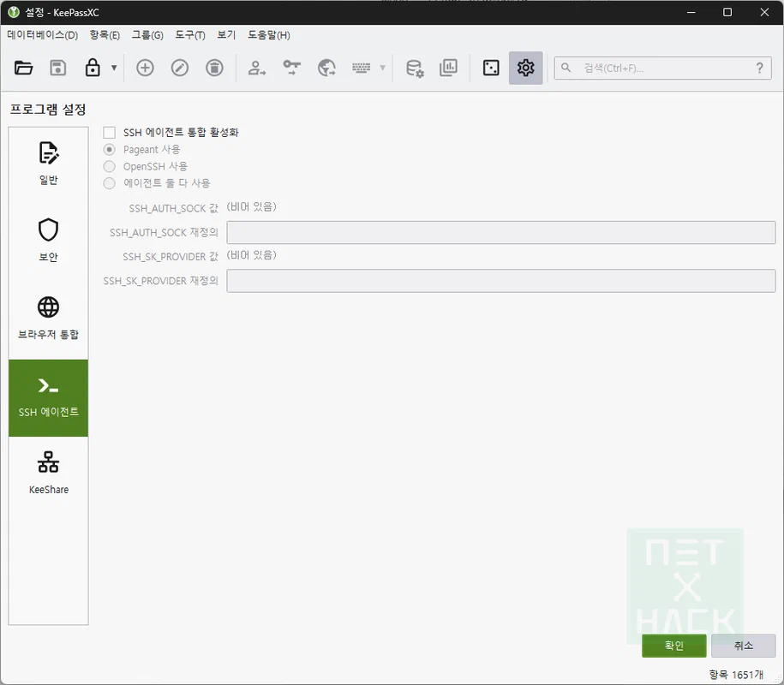
Task: Click inside the search field
Action: (662, 68)
